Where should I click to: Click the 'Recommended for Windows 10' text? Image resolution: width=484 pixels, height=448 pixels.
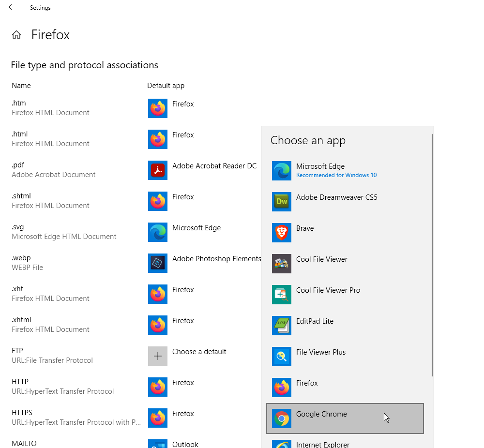[336, 175]
